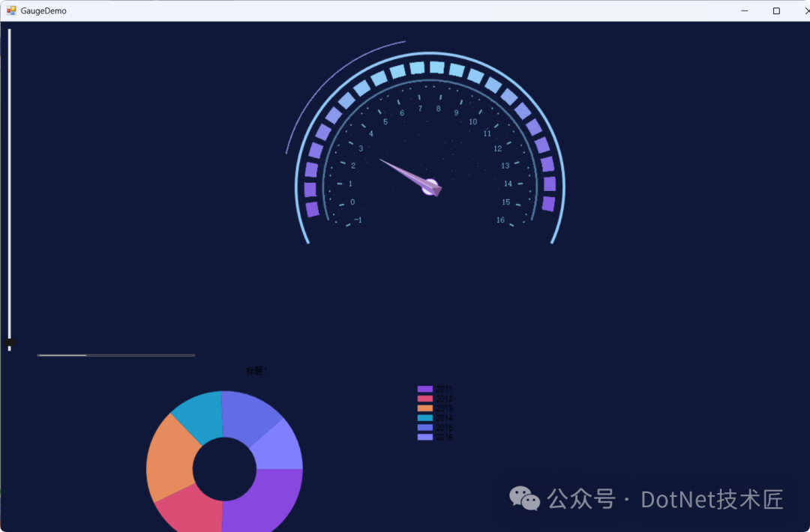This screenshot has width=810, height=532.
Task: Click the lavender 2016 legend color swatch
Action: (x=424, y=437)
